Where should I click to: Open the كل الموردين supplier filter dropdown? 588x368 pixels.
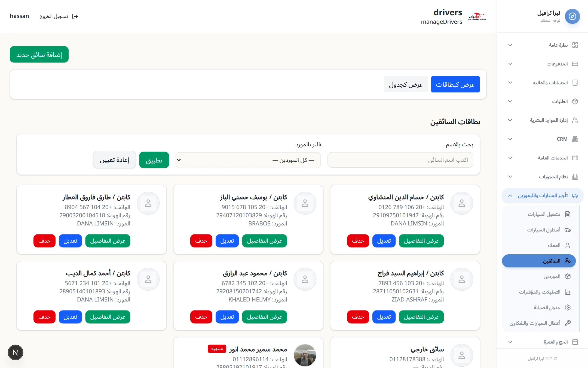[248, 160]
